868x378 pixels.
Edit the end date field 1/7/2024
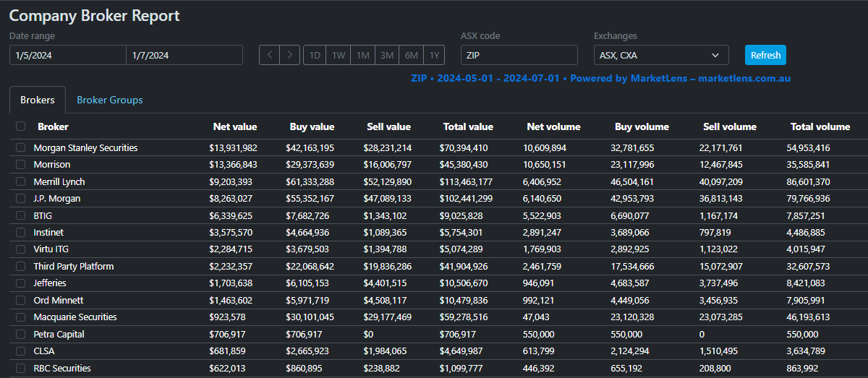(x=184, y=55)
